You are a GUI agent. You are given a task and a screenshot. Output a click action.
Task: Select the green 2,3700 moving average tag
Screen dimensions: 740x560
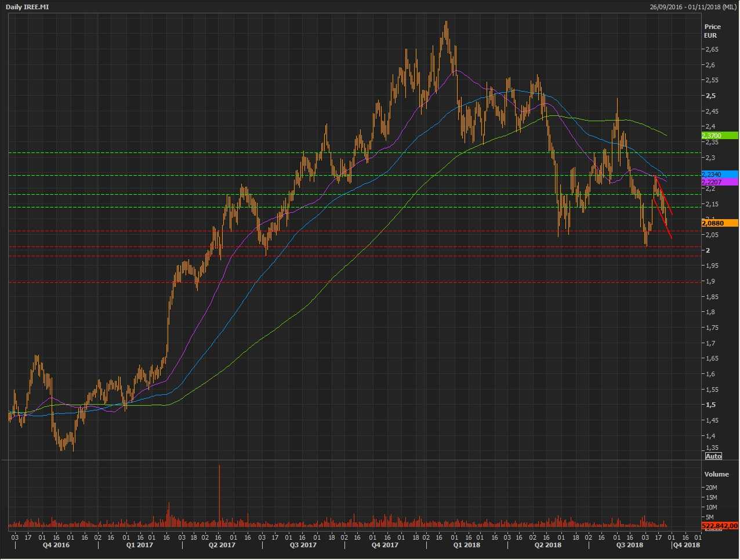[719, 136]
